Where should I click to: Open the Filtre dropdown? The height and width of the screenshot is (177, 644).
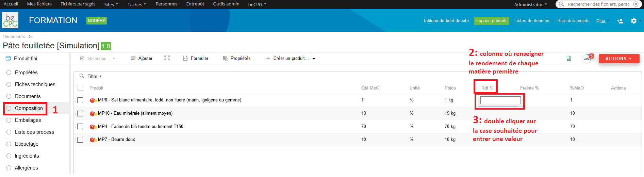[91, 76]
